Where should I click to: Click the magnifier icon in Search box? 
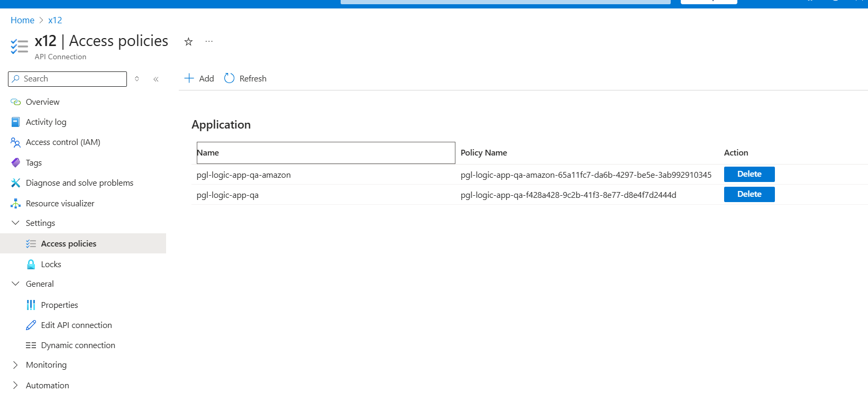[16, 78]
